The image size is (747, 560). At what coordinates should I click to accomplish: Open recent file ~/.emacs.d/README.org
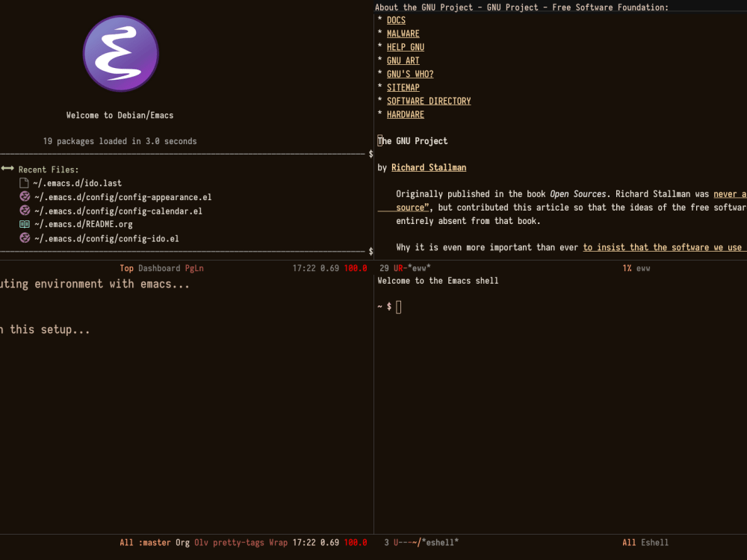84,224
